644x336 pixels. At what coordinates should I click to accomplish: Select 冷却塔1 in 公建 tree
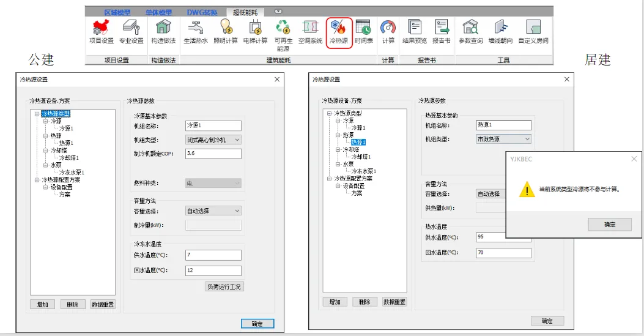coord(69,158)
